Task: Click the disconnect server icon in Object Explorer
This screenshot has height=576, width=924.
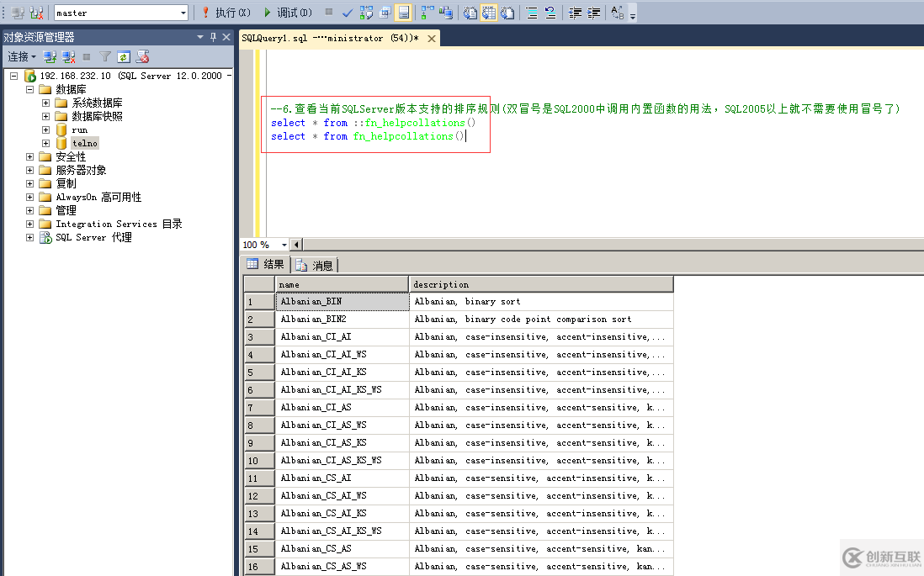Action: [68, 57]
